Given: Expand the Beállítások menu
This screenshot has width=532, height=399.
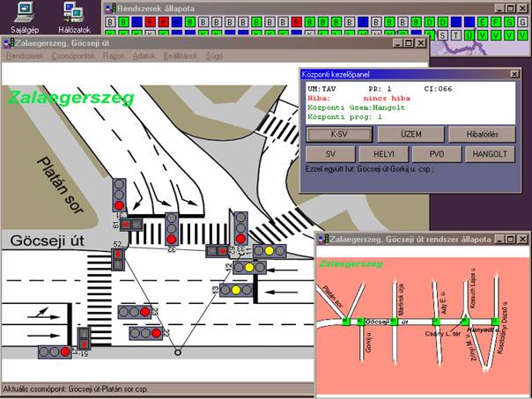Looking at the screenshot, I should coord(180,55).
